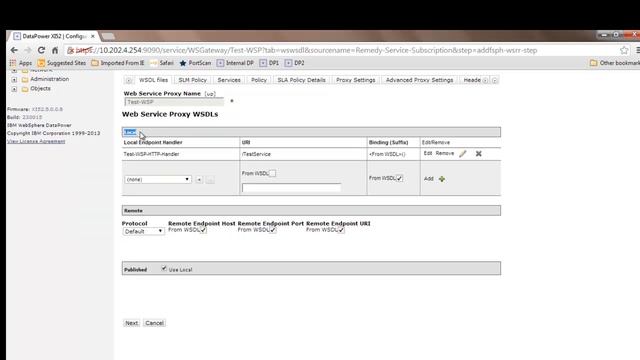The image size is (640, 360).
Task: Toggle Remote Endpoint Port From WSDL checkbox
Action: pos(273,230)
